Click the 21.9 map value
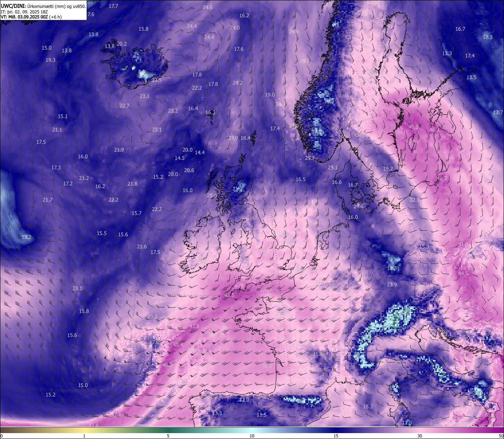This screenshot has width=504, height=439. coord(119,150)
